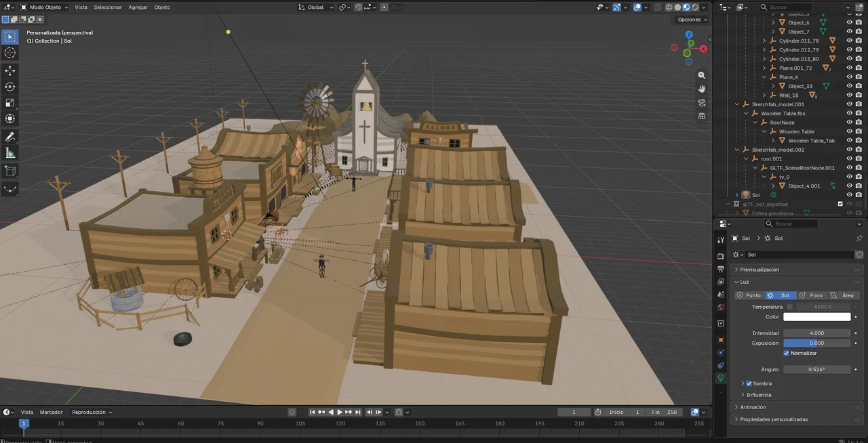Open the light Object Data properties tab
This screenshot has width=868, height=443.
[721, 378]
